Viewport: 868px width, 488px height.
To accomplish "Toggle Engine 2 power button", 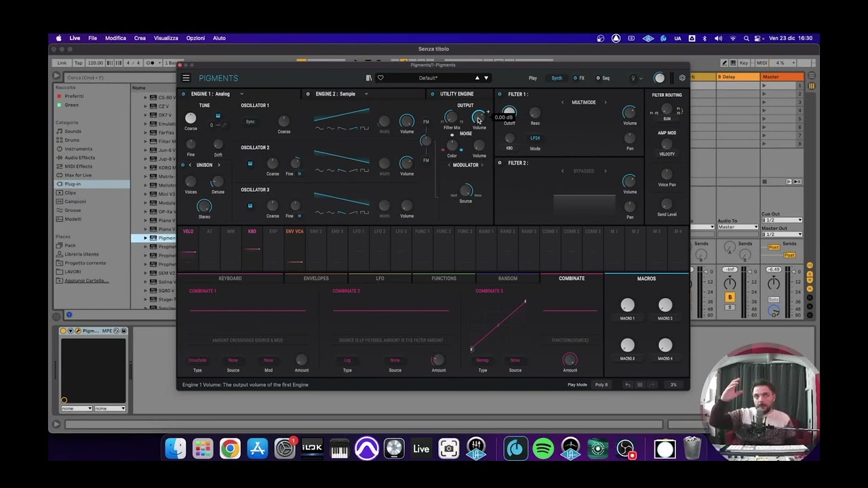I will tap(308, 94).
